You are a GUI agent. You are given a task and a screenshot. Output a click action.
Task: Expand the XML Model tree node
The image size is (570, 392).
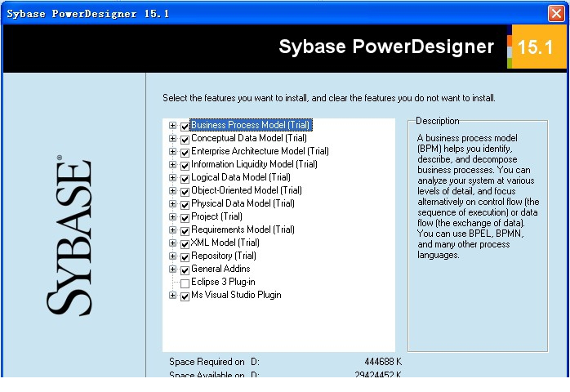[172, 243]
